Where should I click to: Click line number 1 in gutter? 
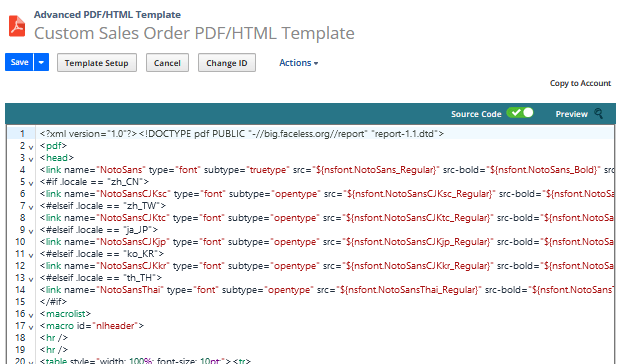click(23, 134)
